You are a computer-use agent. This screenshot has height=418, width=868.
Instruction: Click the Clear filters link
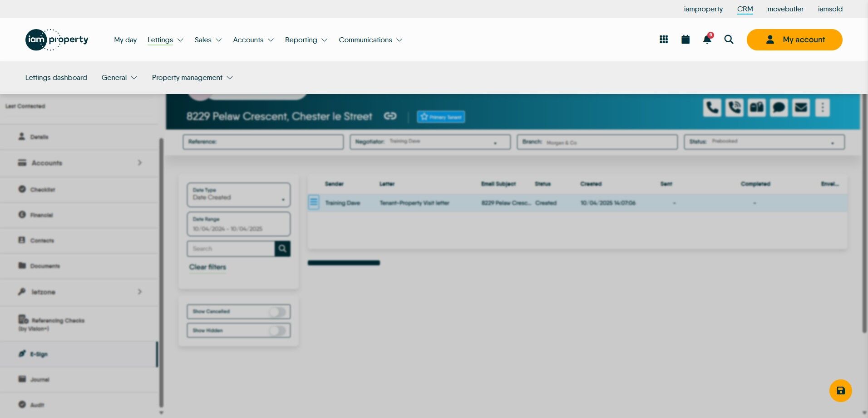point(207,267)
